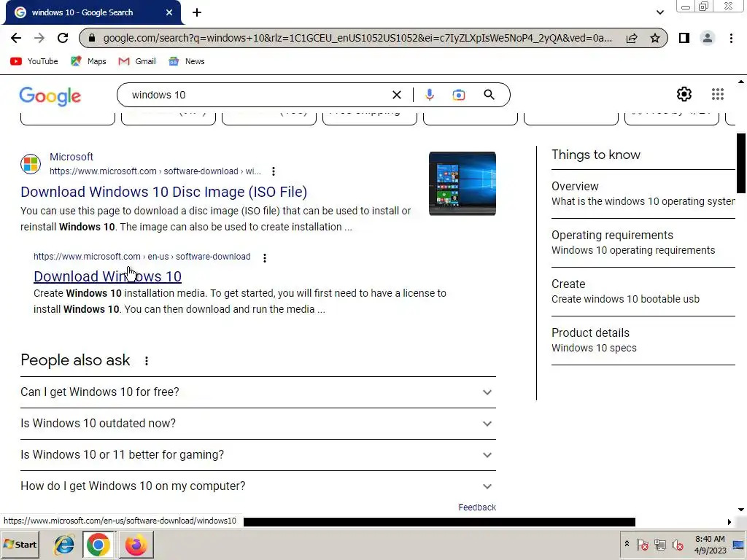Open options for the Microsoft ISO result

click(273, 171)
